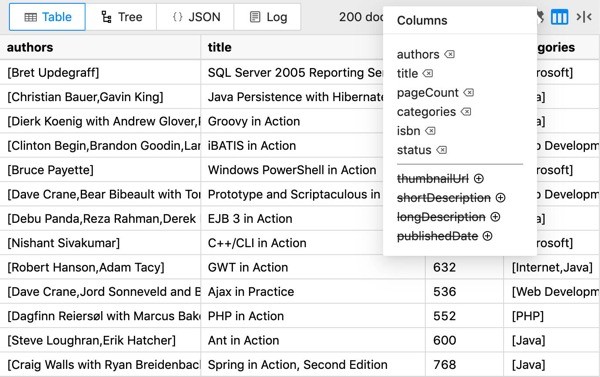Remove the status column via its delete icon
The height and width of the screenshot is (377, 600).
tap(442, 150)
